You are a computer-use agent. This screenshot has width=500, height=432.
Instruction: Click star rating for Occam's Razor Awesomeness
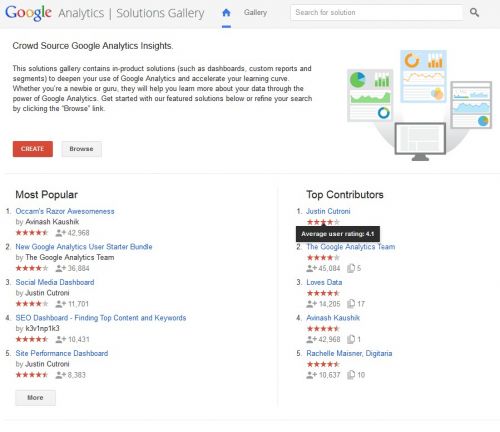[32, 233]
